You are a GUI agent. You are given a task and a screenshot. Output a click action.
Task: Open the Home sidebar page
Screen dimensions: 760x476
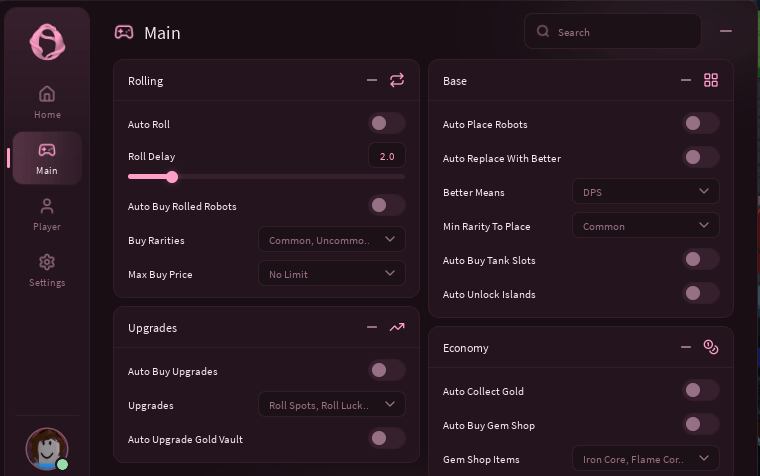point(47,102)
